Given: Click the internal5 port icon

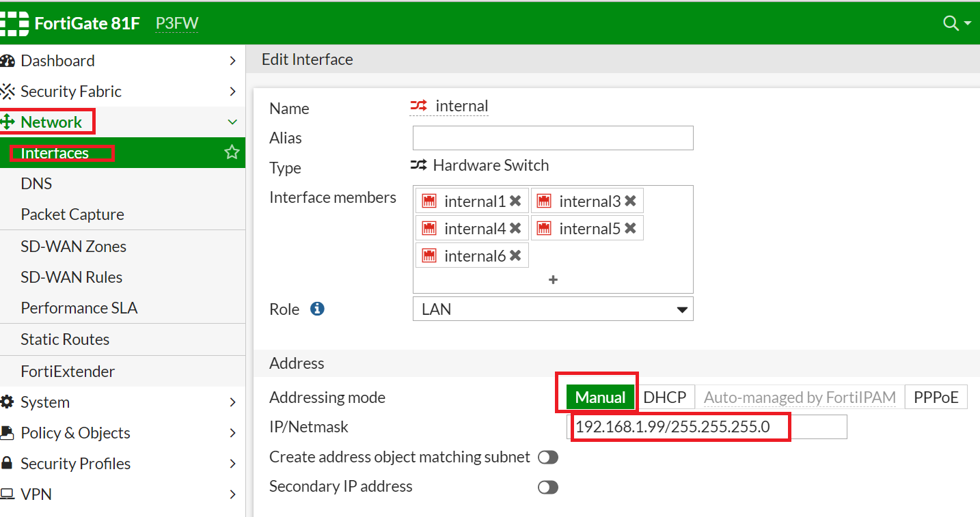Looking at the screenshot, I should pos(544,228).
